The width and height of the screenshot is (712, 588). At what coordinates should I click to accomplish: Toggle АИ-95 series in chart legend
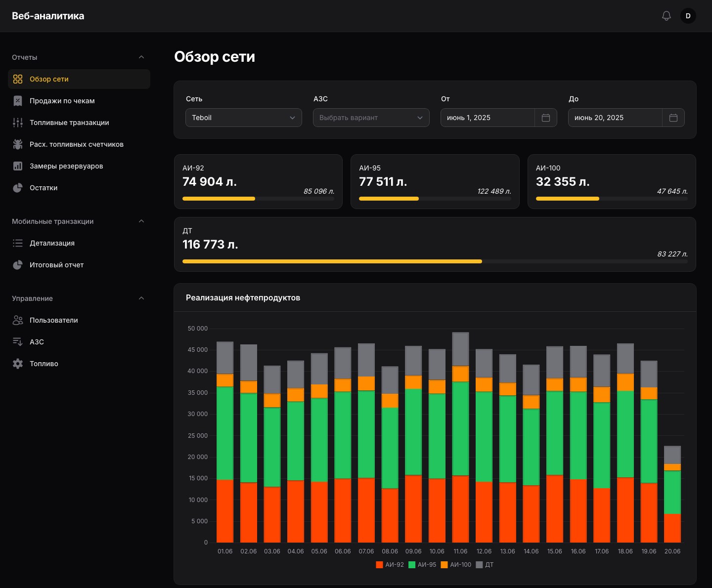click(x=423, y=565)
